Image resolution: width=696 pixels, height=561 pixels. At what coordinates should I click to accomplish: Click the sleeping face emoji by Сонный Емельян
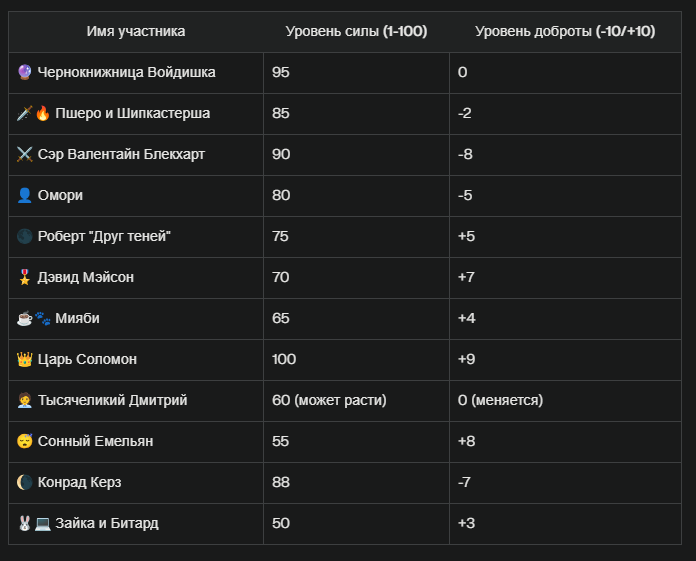pos(24,441)
